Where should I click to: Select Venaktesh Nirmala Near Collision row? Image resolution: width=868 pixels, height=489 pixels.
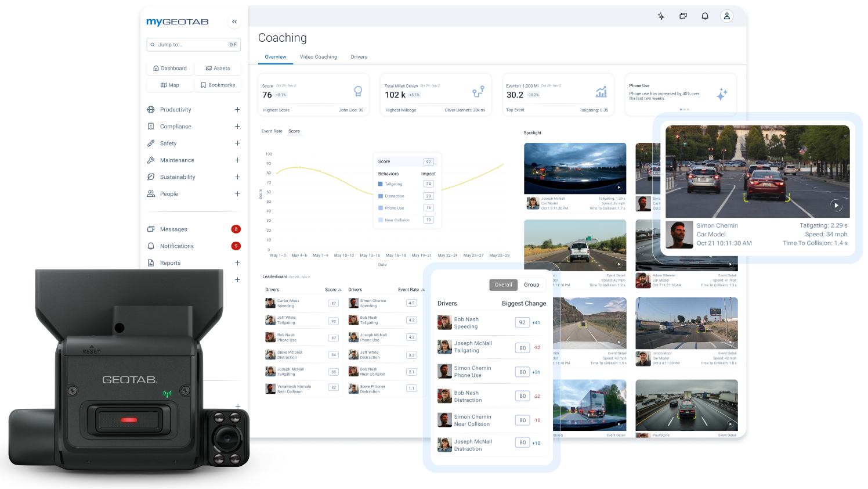[x=302, y=389]
